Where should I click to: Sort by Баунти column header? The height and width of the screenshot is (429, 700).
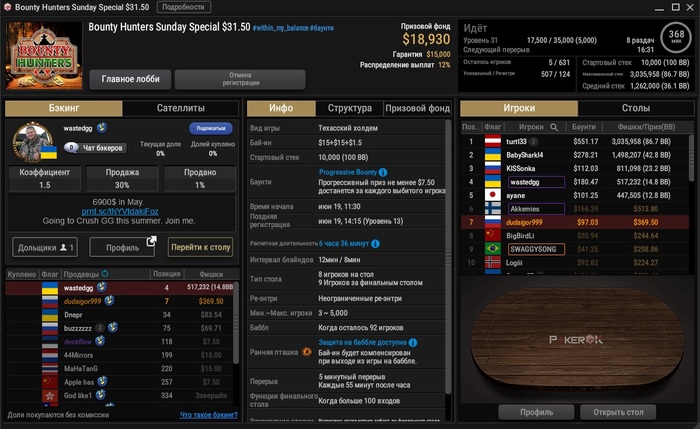point(584,127)
